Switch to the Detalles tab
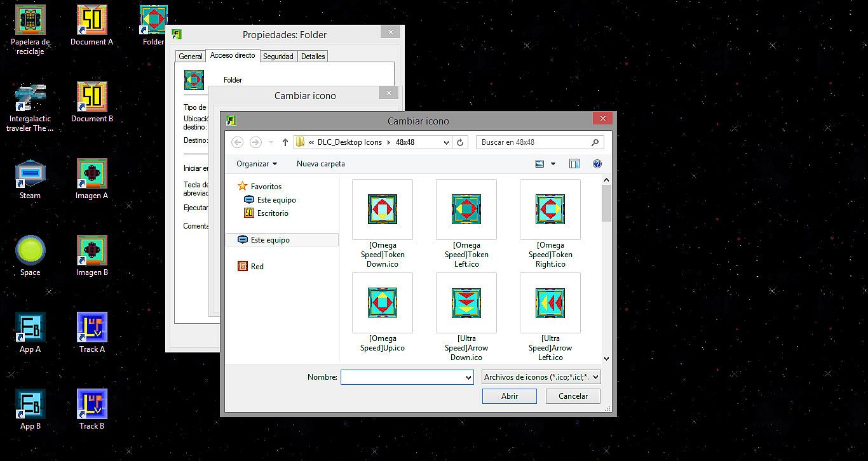 coord(313,57)
